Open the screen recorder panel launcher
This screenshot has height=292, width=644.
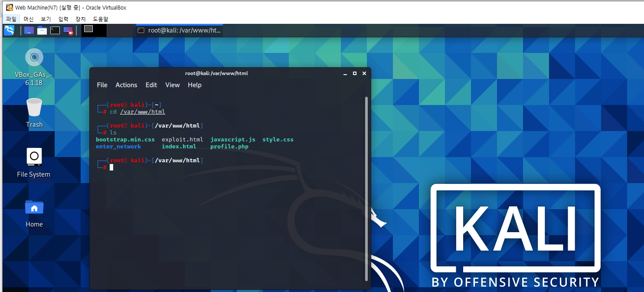68,30
